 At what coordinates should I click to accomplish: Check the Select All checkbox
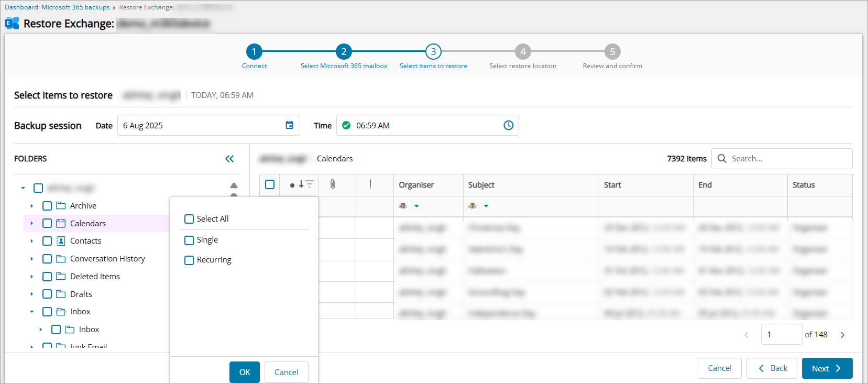pos(189,219)
